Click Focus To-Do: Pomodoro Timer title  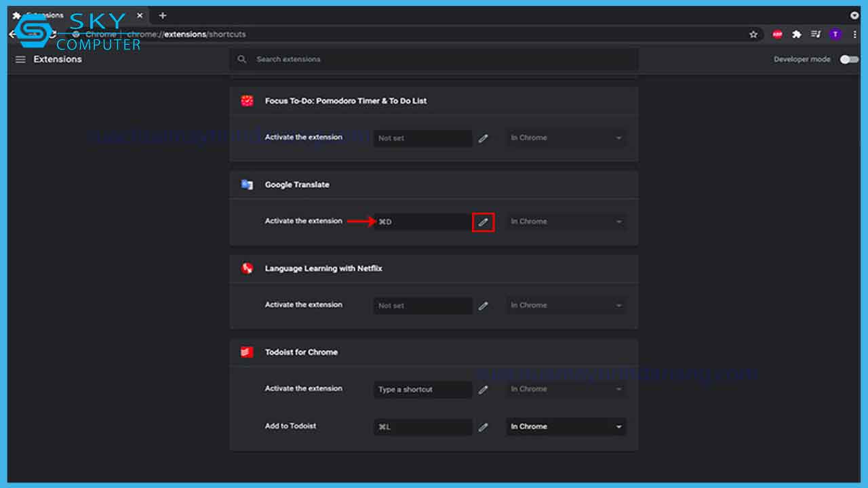(x=346, y=101)
